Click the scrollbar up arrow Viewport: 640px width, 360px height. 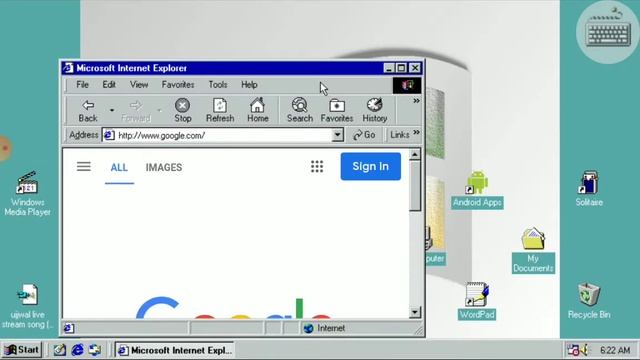tap(415, 154)
